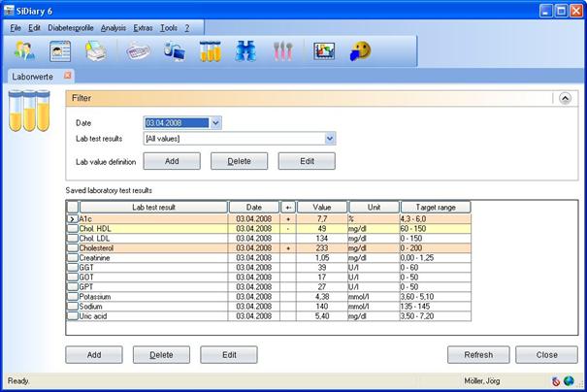Click the binoculars search icon
Image resolution: width=587 pixels, height=392 pixels.
[x=246, y=52]
